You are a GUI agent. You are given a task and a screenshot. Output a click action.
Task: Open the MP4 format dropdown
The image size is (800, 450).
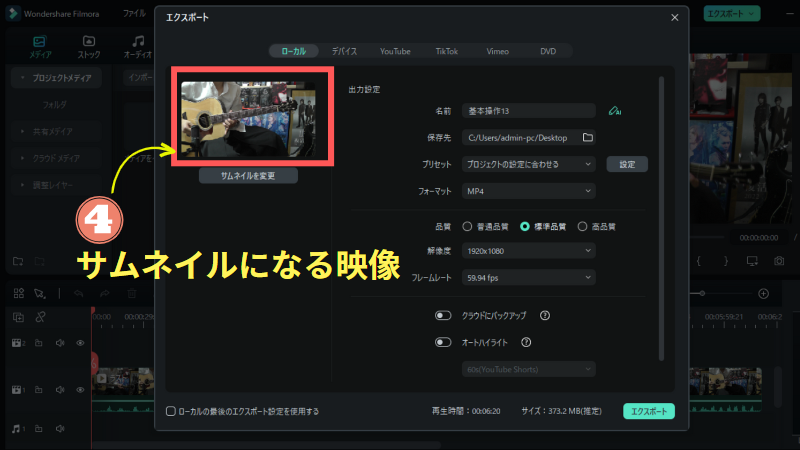point(529,191)
